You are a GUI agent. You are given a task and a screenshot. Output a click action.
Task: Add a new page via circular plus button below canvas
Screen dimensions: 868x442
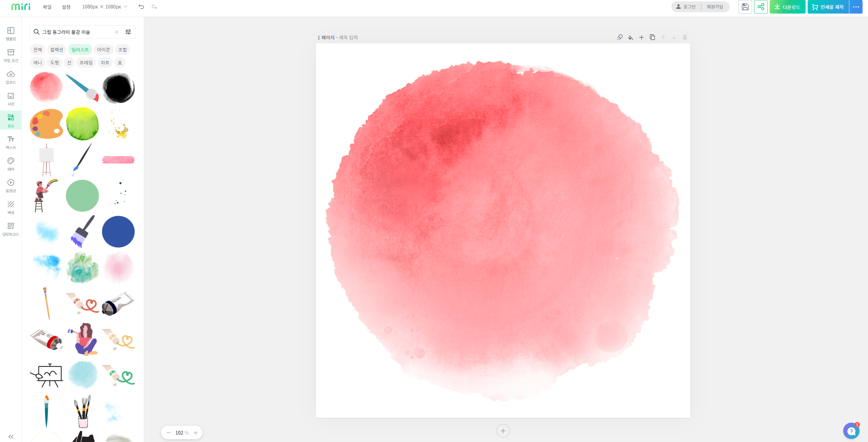[x=503, y=431]
